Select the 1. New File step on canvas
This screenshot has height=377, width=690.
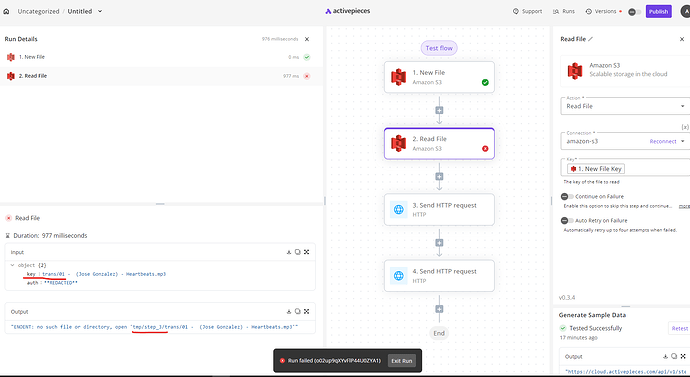coord(439,77)
